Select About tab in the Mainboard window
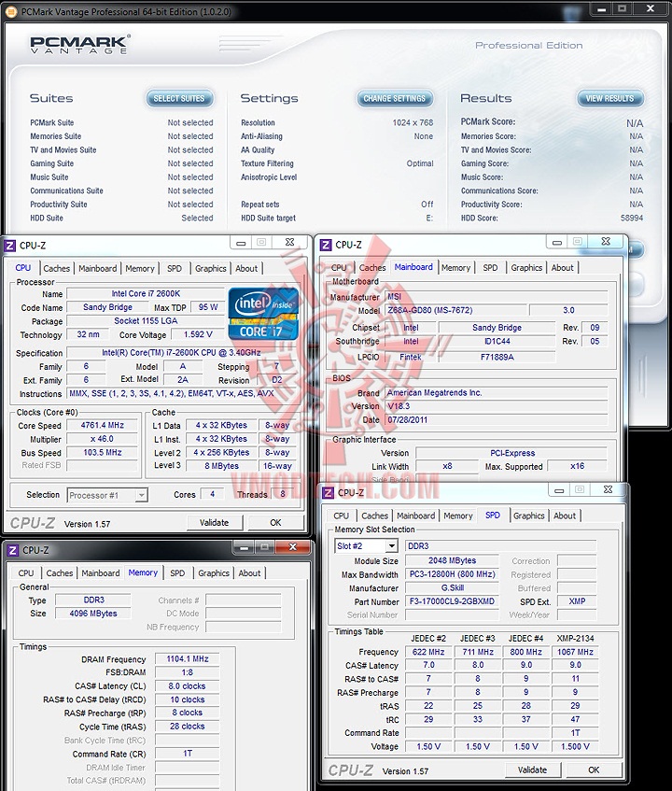This screenshot has height=791, width=672. tap(562, 267)
